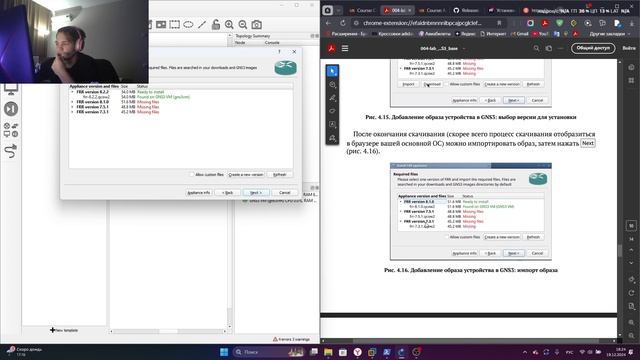Click the taskbar search box
The height and width of the screenshot is (360, 640).
click(x=269, y=352)
